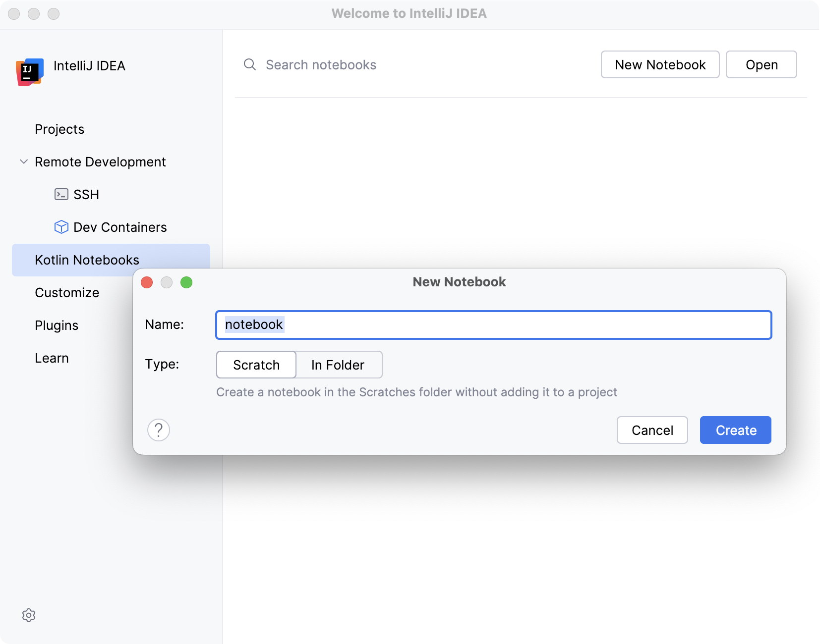This screenshot has width=820, height=644.
Task: Click the help question mark in the dialog
Action: click(x=158, y=430)
